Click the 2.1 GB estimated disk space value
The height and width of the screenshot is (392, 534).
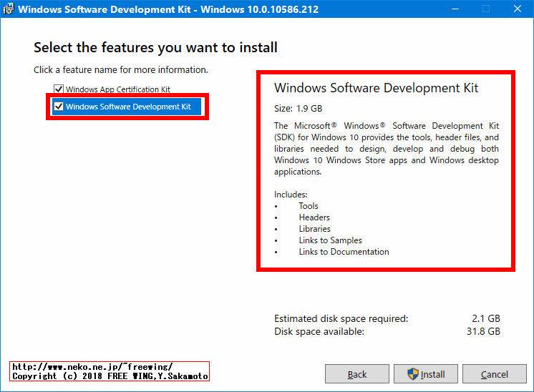(486, 318)
